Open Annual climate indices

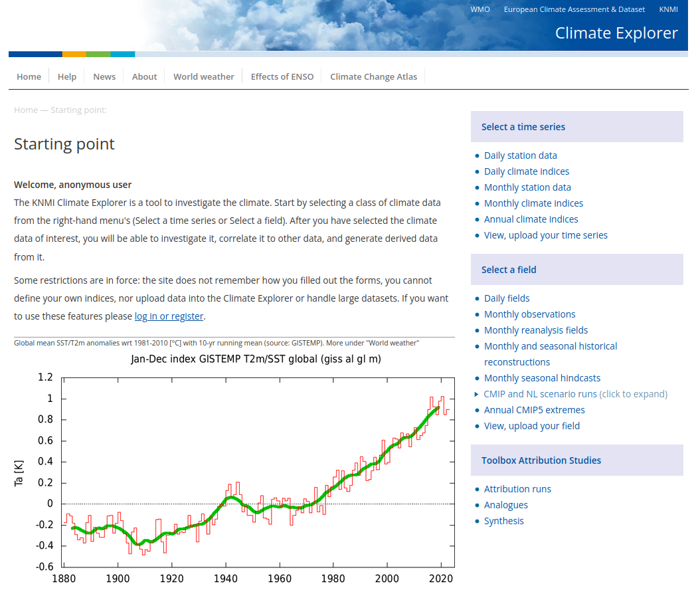531,219
